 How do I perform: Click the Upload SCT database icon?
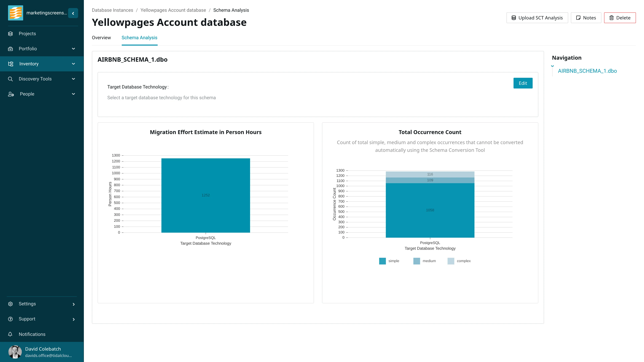coord(514,18)
